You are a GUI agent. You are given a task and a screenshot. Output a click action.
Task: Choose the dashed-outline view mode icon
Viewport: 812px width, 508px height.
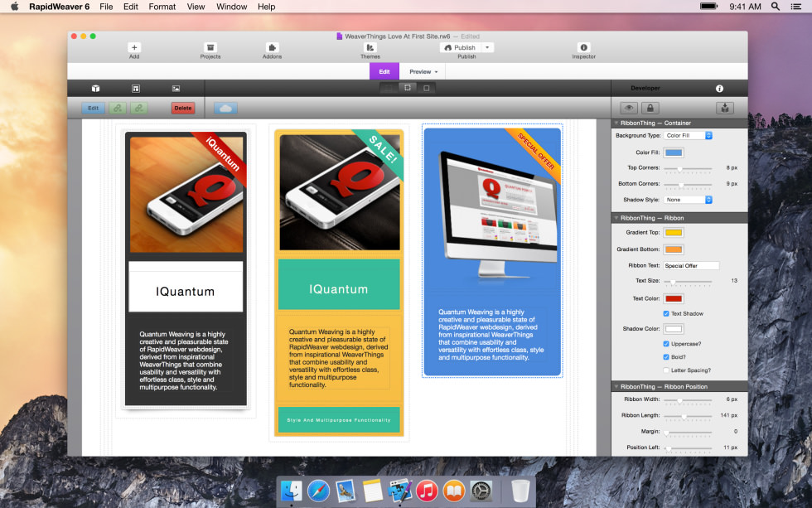click(408, 88)
